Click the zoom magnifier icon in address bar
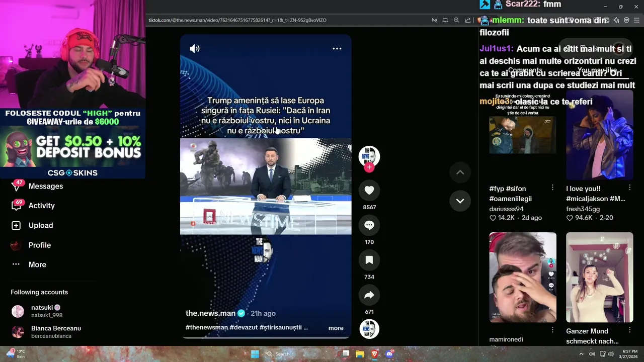 456,20
